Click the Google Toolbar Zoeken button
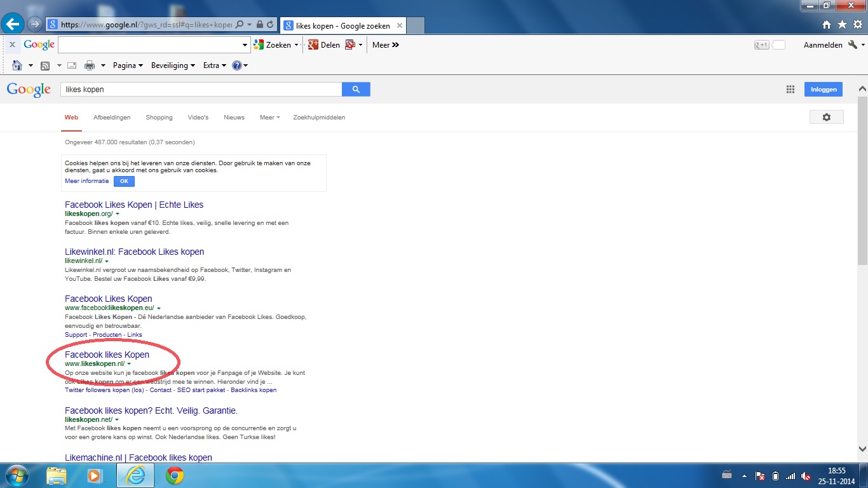This screenshot has width=868, height=488. [x=272, y=45]
